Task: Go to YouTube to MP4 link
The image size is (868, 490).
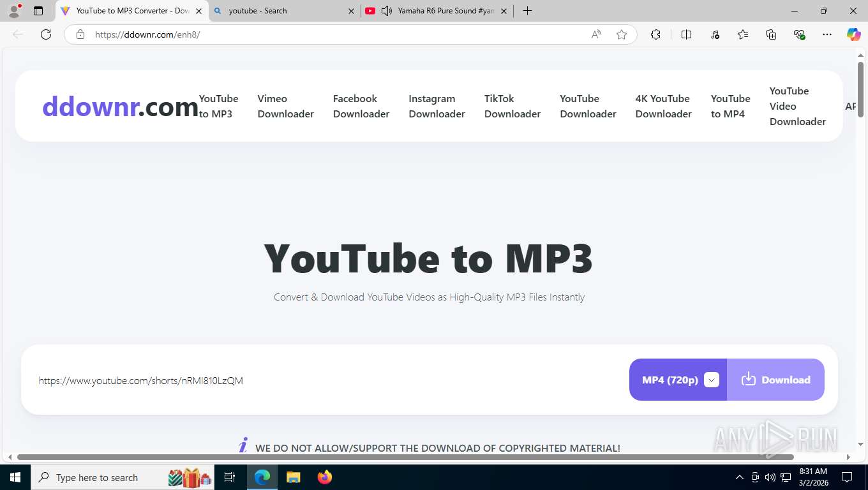Action: click(730, 106)
